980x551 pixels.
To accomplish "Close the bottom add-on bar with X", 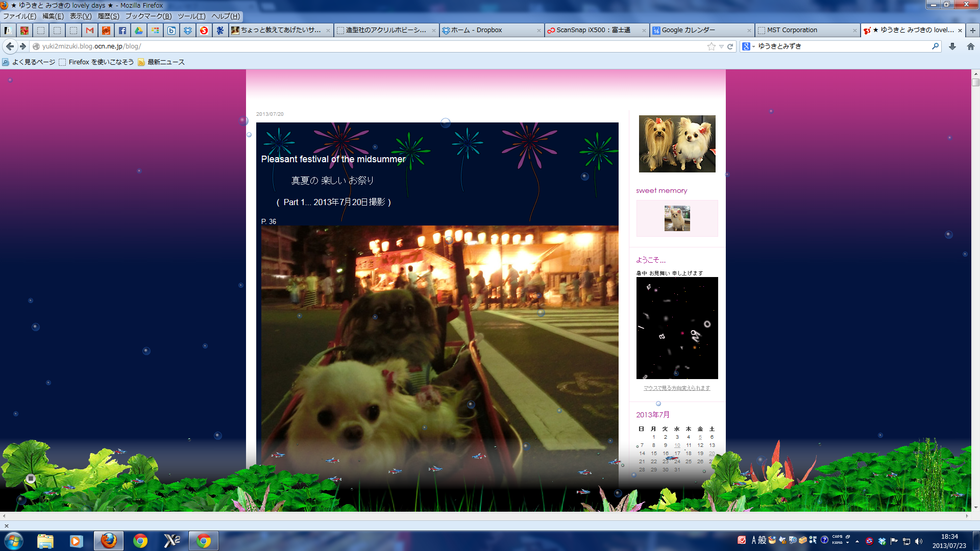I will [x=7, y=526].
